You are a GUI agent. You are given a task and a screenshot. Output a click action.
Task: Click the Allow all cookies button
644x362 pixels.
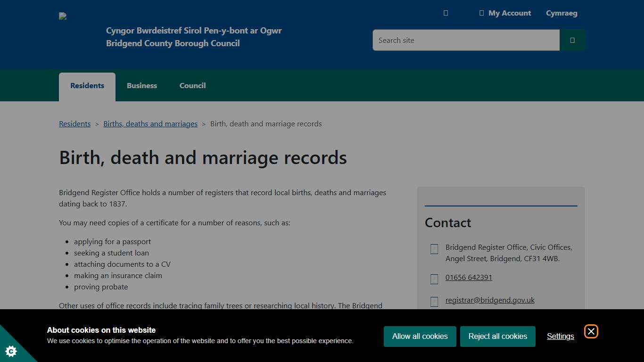[419, 336]
